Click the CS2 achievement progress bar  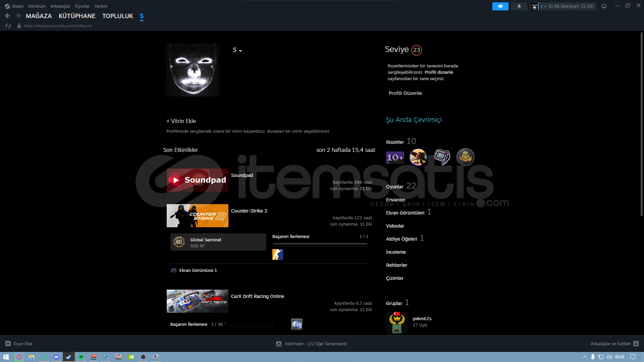click(320, 244)
